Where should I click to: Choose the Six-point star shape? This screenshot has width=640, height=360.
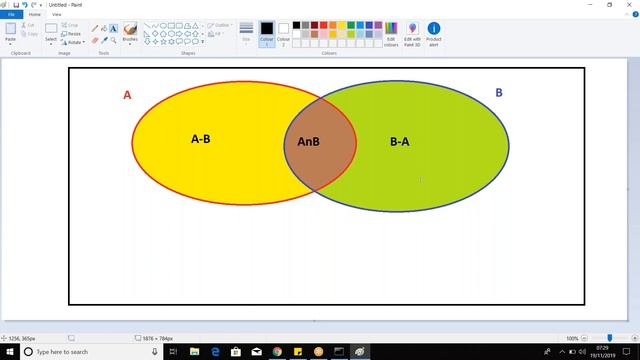pos(171,42)
